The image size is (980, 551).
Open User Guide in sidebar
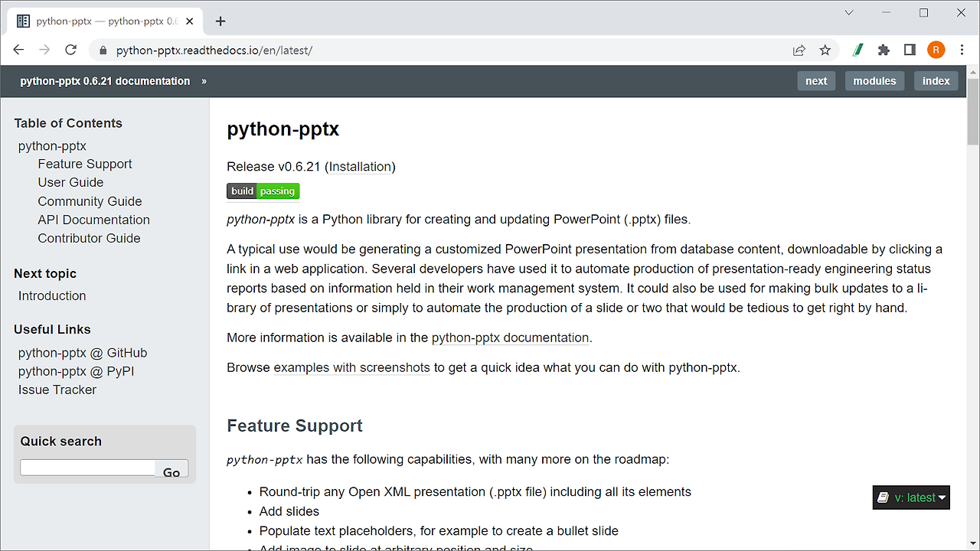(70, 182)
